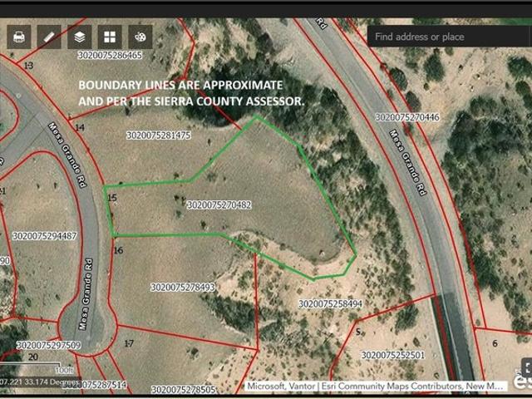Select parcel label 3020075252501

pyautogui.click(x=393, y=355)
